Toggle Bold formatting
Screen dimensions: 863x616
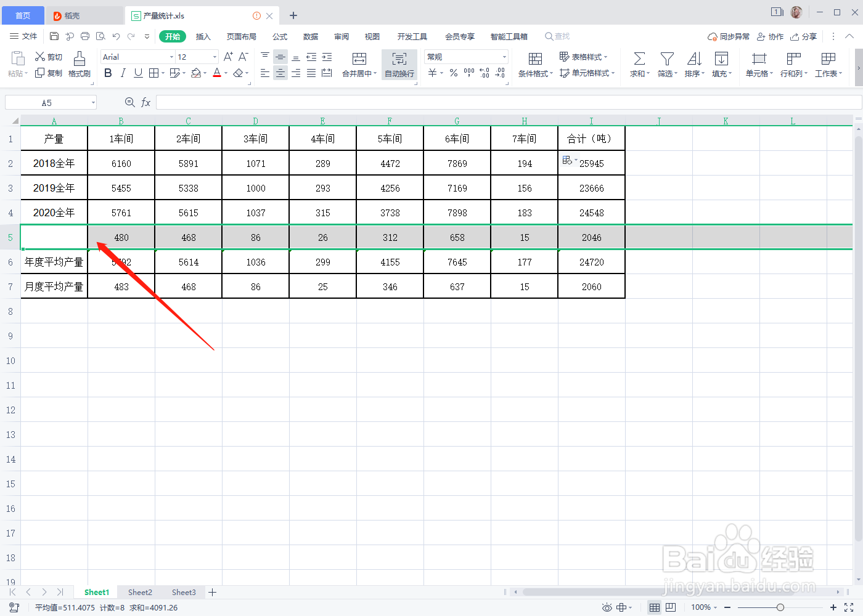(x=108, y=73)
